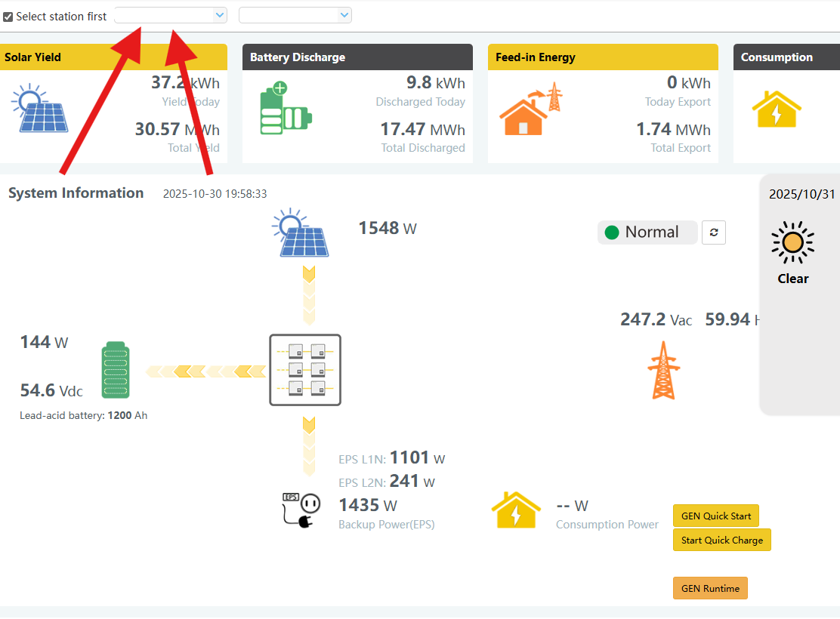Image resolution: width=840 pixels, height=619 pixels.
Task: Click the green battery icon in Battery Discharge card
Action: click(x=286, y=109)
